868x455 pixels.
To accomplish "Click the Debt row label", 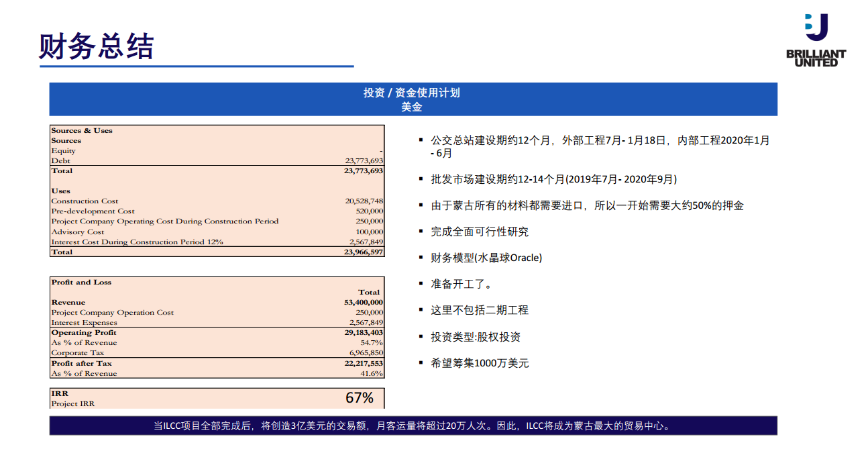I will (60, 161).
